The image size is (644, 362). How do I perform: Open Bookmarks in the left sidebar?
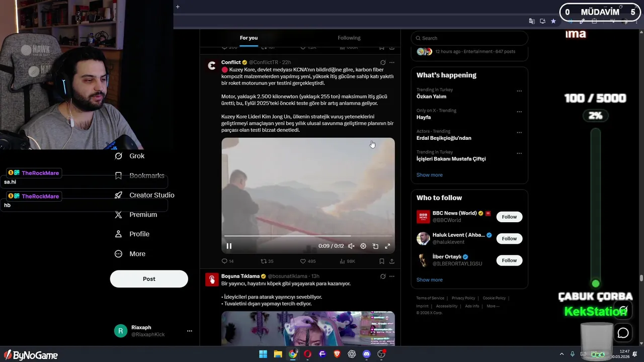pyautogui.click(x=139, y=175)
